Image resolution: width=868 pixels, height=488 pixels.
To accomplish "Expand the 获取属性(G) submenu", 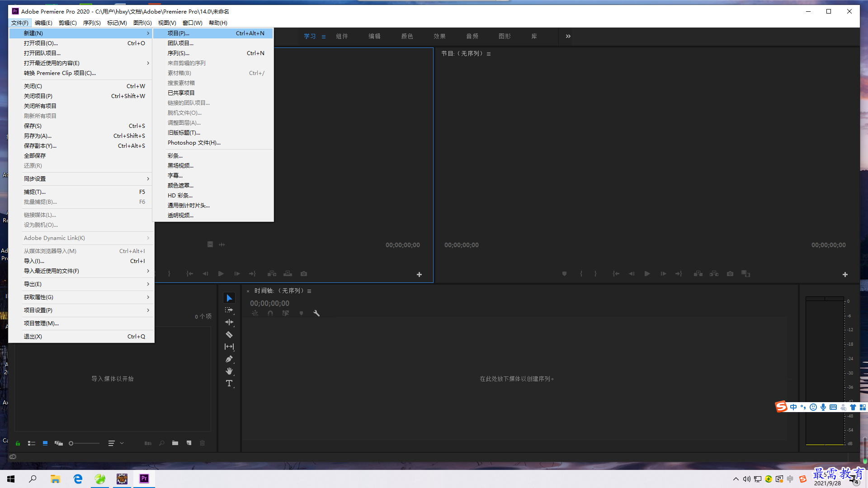I will point(81,297).
